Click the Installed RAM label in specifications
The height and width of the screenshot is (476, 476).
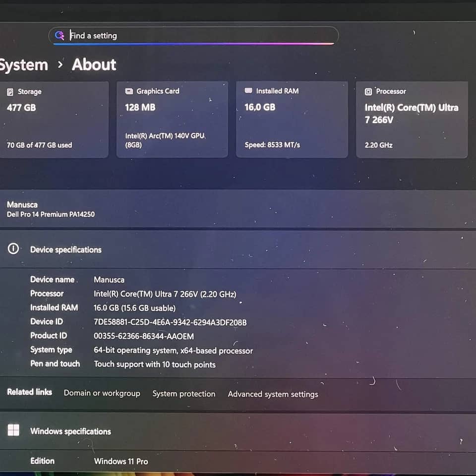coord(54,307)
